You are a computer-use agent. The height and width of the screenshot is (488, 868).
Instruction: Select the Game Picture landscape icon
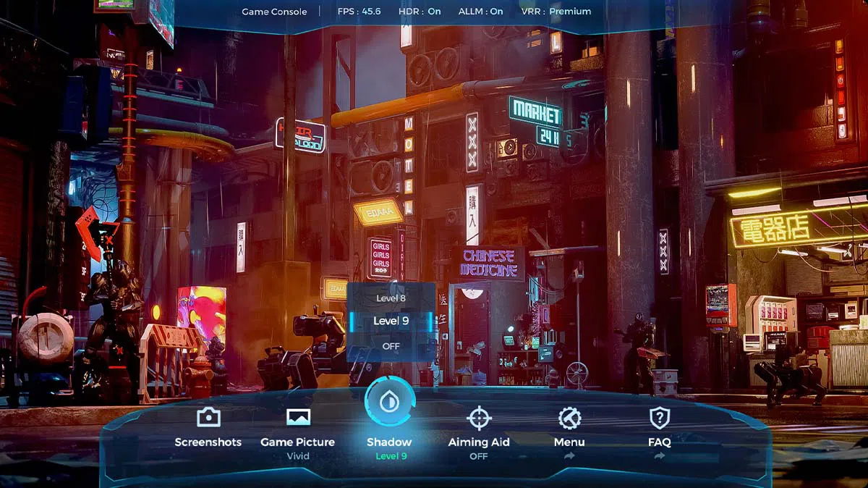pos(298,417)
